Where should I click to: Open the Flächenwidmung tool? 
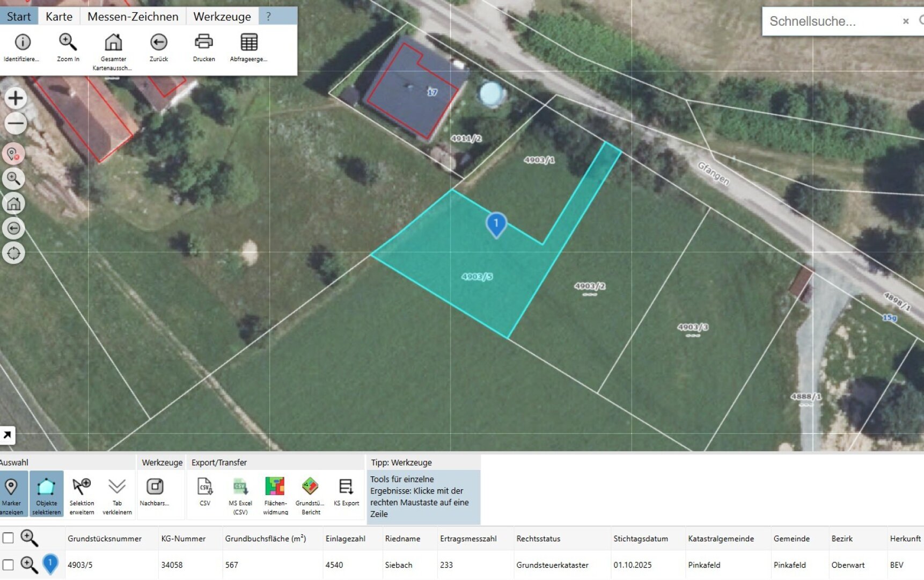275,488
